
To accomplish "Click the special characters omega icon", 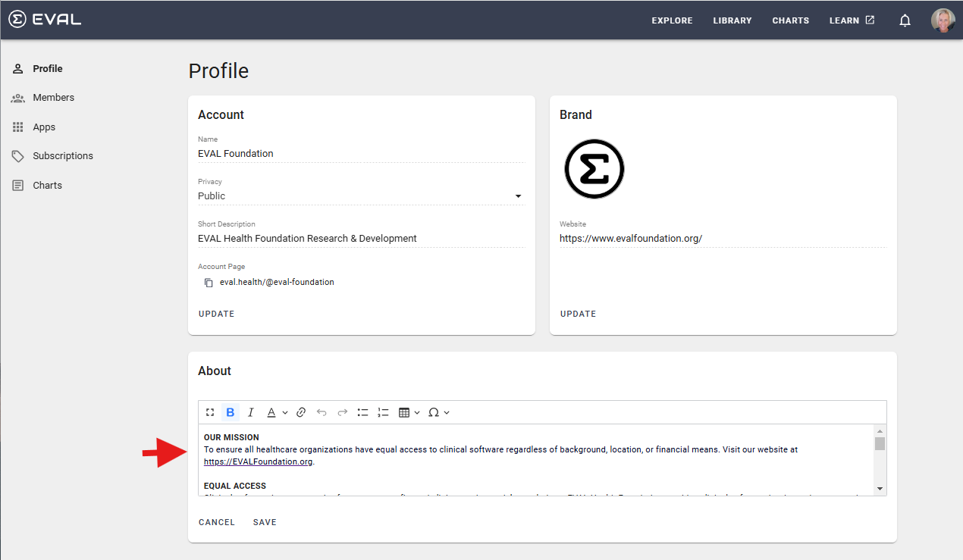I will [434, 412].
